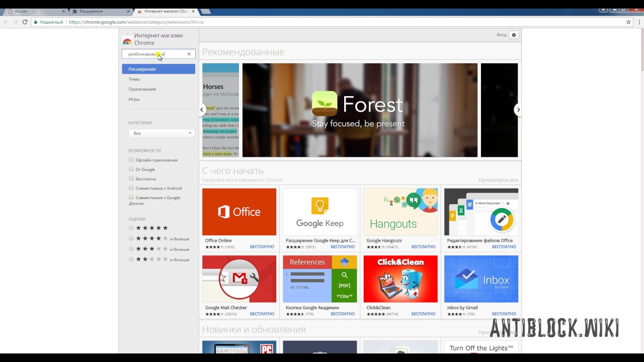Click the green secure lock icon

36,22
